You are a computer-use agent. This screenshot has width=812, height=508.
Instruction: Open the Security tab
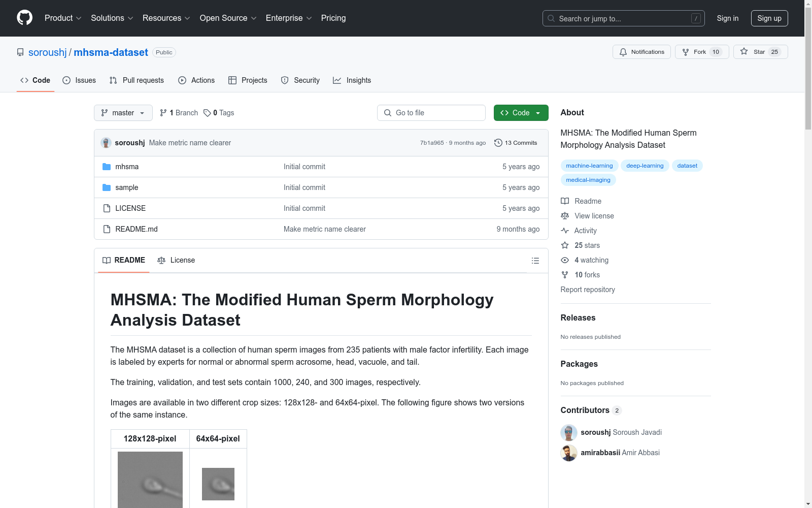coord(300,80)
